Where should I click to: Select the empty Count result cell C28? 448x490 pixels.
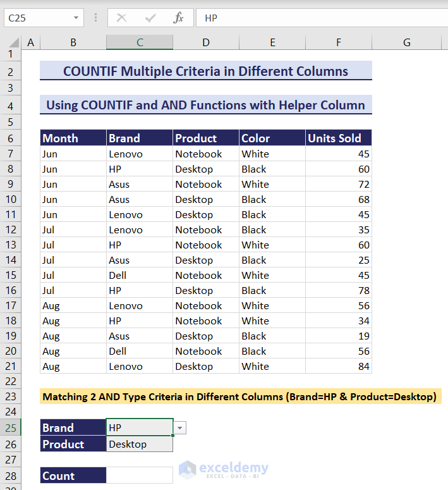tap(140, 475)
